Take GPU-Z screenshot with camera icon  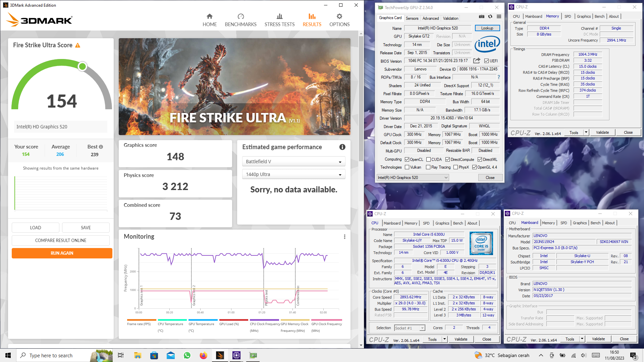point(481,16)
